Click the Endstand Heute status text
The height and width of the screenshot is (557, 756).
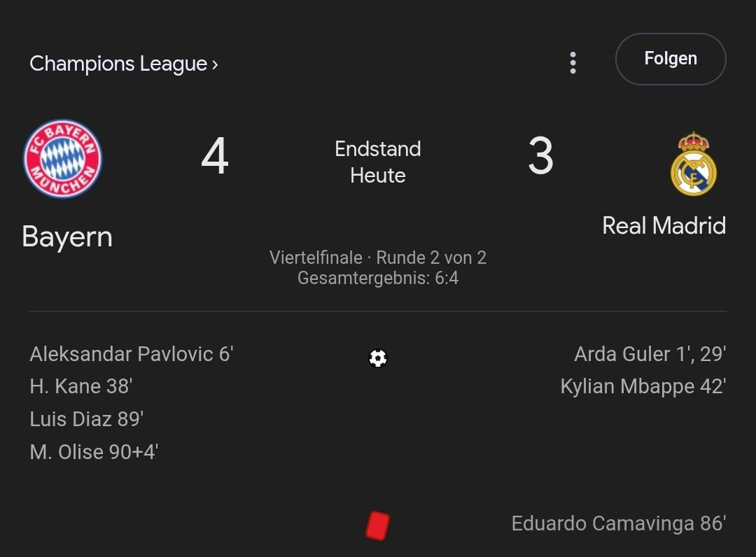click(x=378, y=162)
